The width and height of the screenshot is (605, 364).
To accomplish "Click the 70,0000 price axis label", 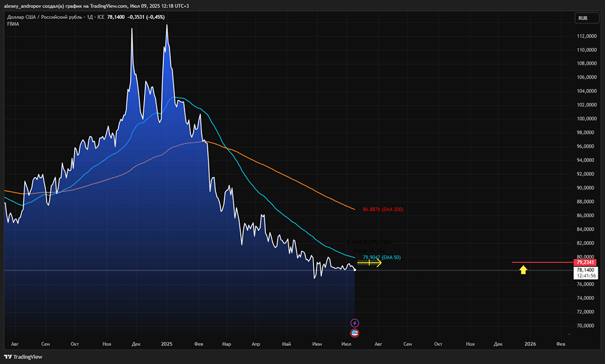I will 586,326.
